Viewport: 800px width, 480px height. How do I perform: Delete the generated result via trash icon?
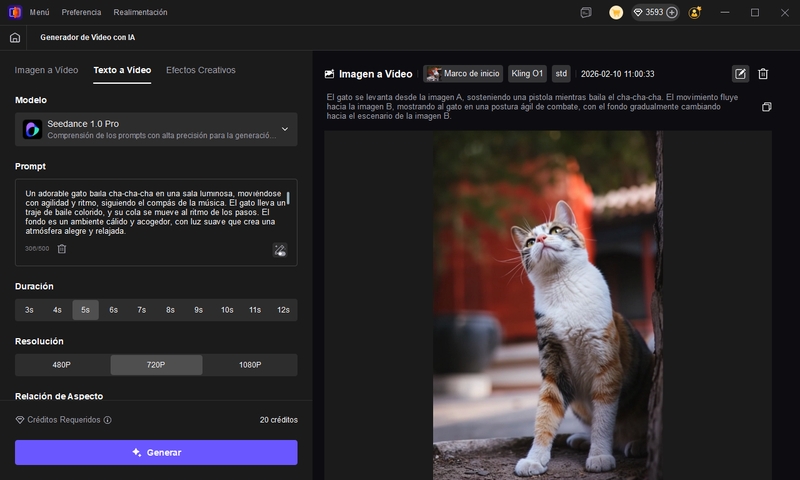point(763,74)
